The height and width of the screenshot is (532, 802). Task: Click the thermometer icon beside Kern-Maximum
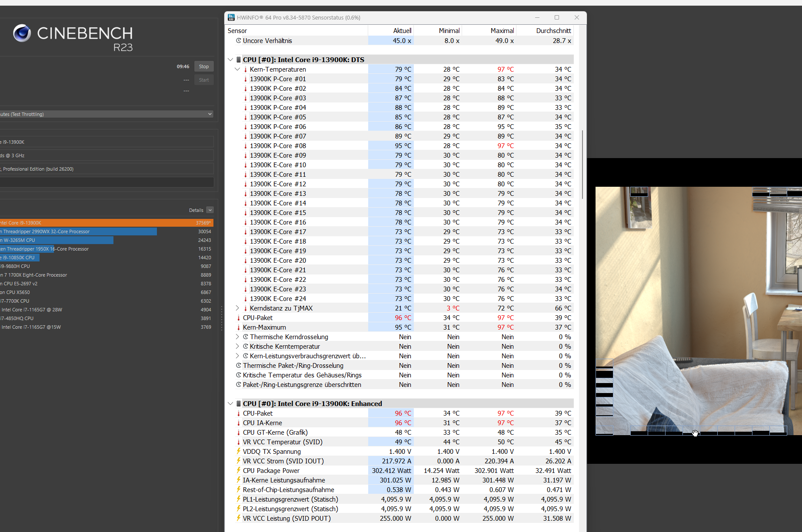[x=239, y=327]
